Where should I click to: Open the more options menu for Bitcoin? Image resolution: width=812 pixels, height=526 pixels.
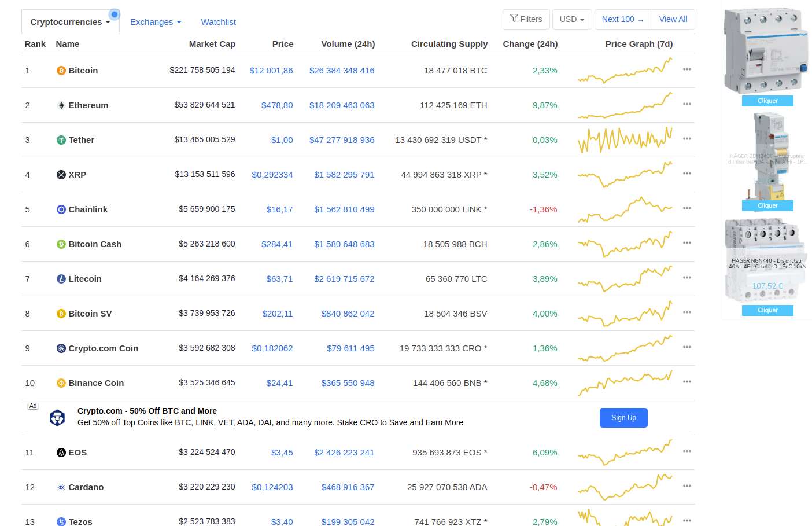point(687,69)
